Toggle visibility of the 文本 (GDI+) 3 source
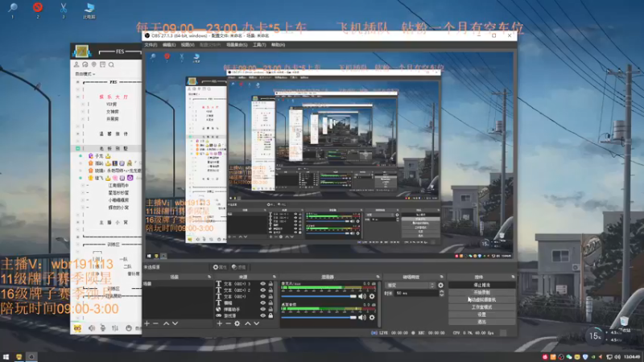 coord(263,284)
